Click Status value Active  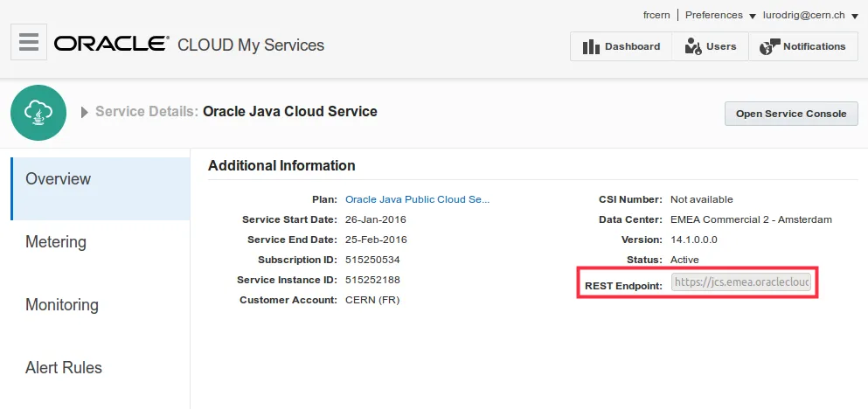[x=684, y=260]
